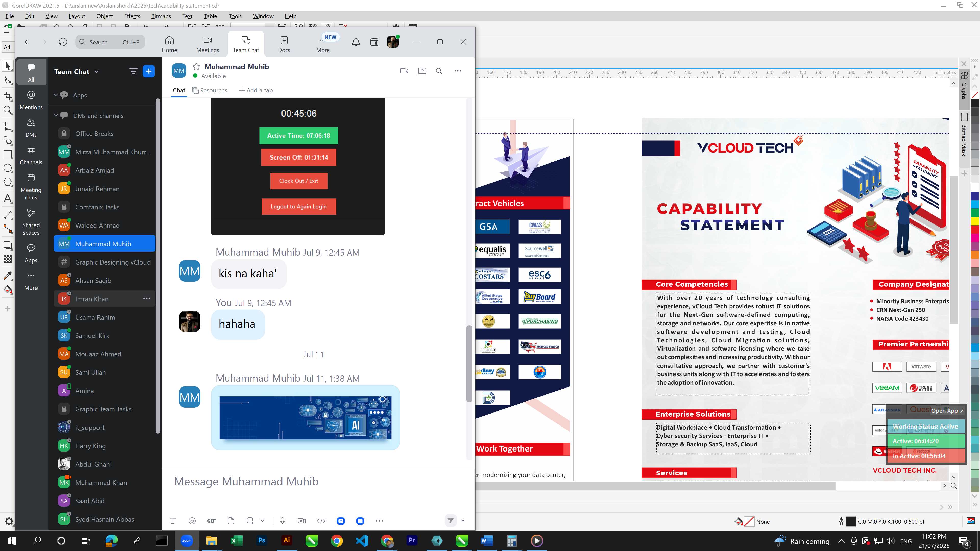
Task: Record audio message with microphone icon
Action: (282, 521)
